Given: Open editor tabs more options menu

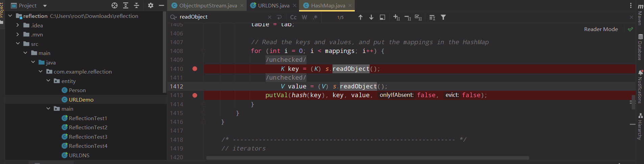Looking at the screenshot, I should pyautogui.click(x=630, y=5).
